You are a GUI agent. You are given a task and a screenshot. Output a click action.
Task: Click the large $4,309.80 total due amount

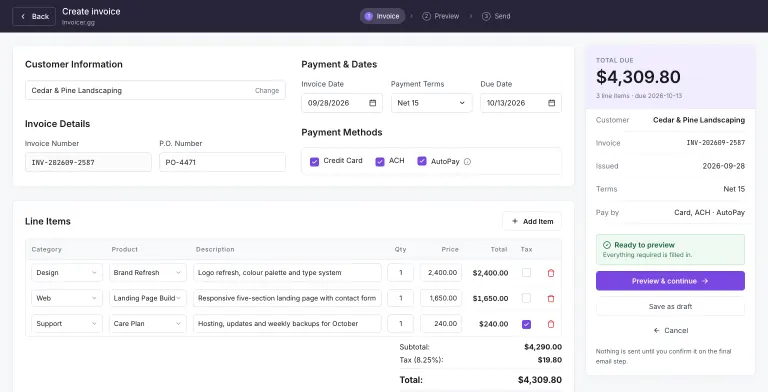(638, 77)
